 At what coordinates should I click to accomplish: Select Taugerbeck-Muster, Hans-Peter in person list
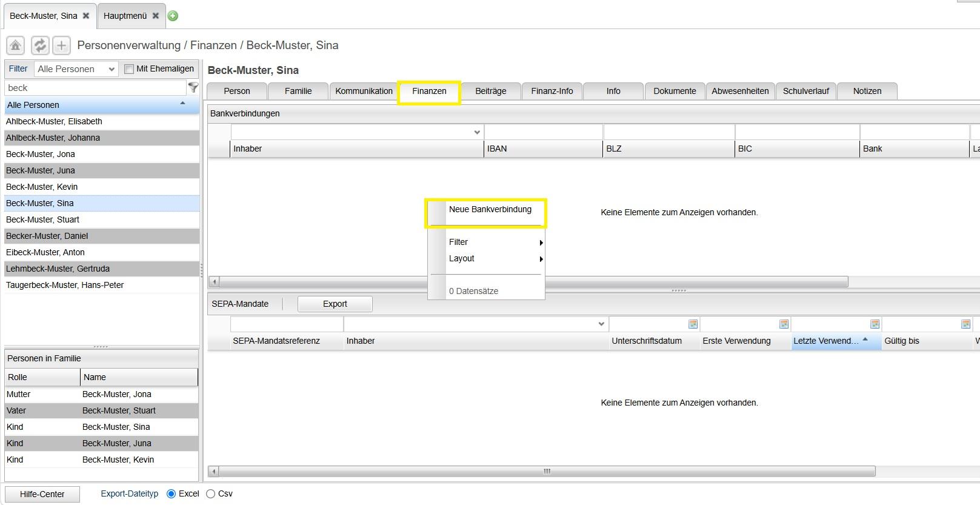pyautogui.click(x=102, y=285)
